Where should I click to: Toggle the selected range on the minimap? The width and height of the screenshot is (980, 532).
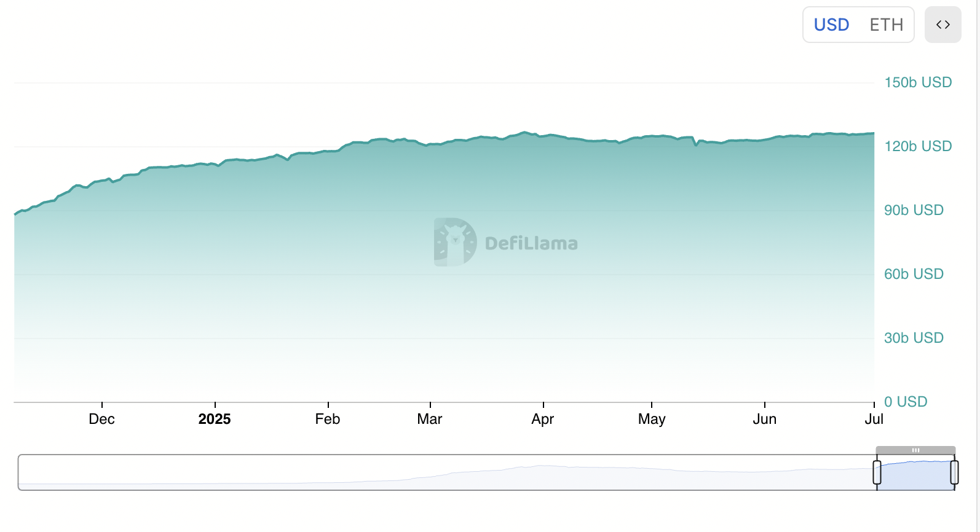(x=915, y=472)
